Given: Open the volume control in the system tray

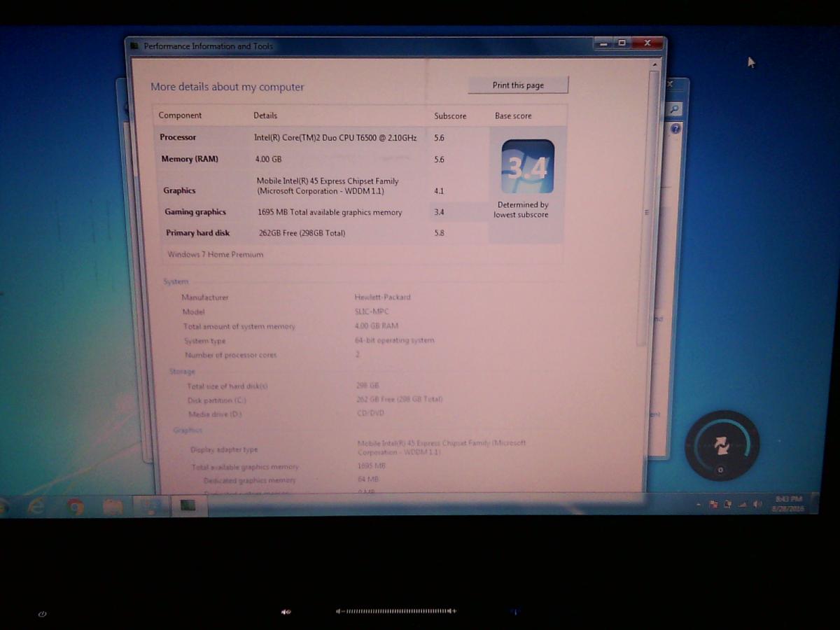Looking at the screenshot, I should point(757,504).
